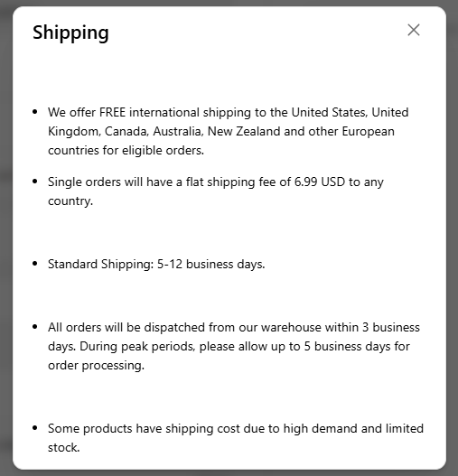The image size is (458, 476).
Task: Click the "5-12" business days figure
Action: 170,264
